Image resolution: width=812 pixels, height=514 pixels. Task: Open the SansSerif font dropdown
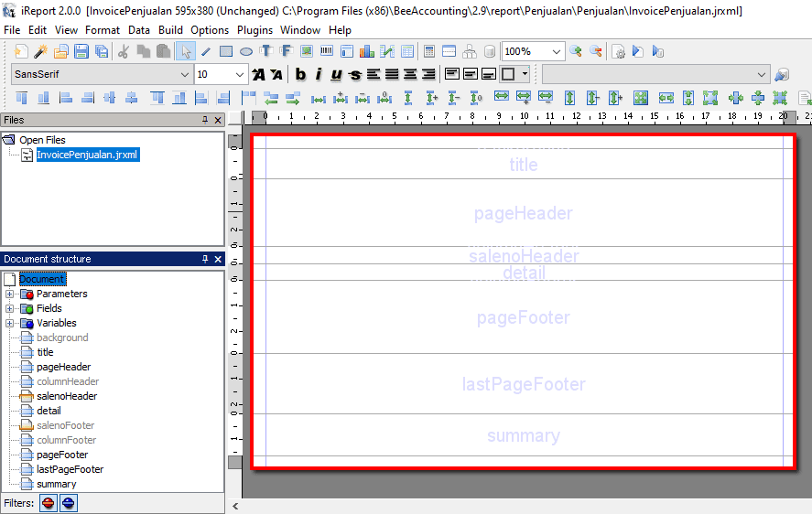(185, 75)
